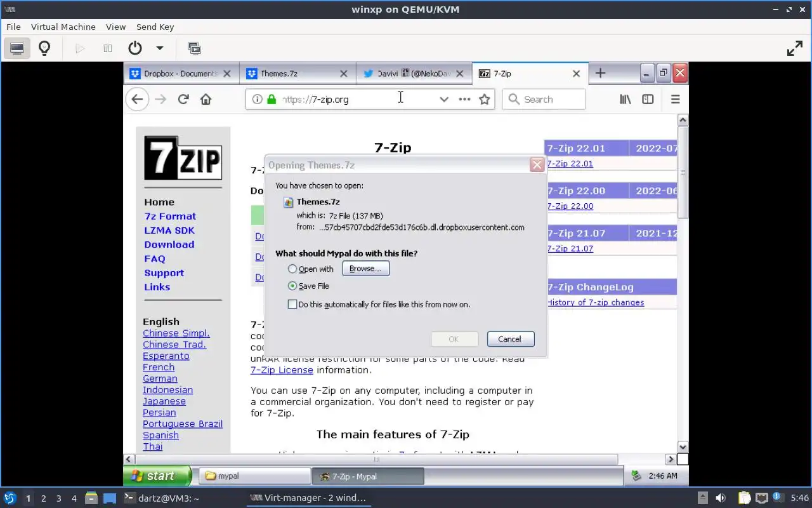Switch the site language to Japanese

point(164,401)
